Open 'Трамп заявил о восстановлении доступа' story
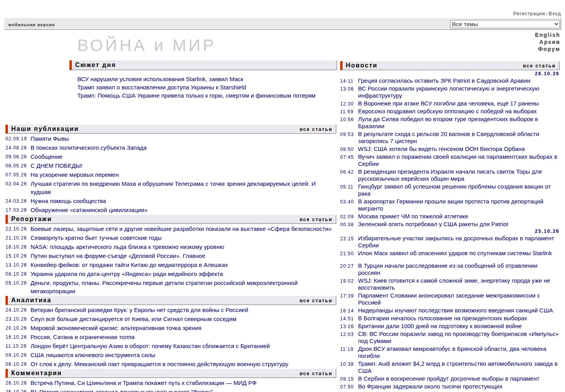This screenshot has height=392, width=565. pyautogui.click(x=162, y=87)
